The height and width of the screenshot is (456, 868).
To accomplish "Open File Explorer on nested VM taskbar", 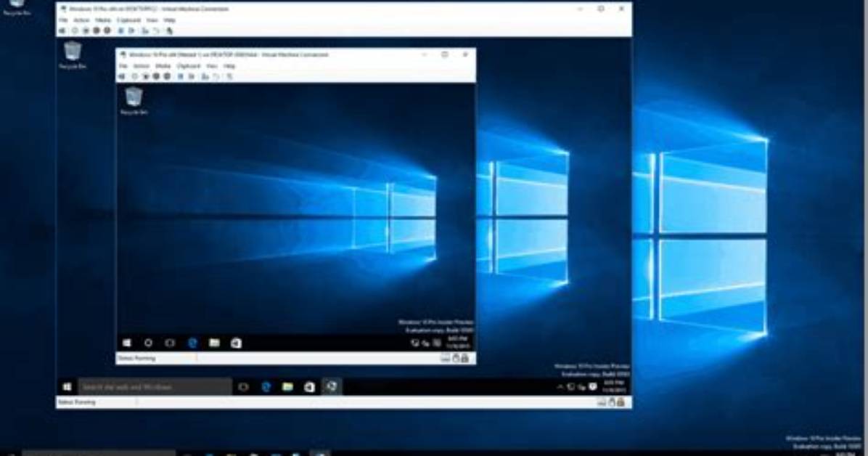I will tap(214, 343).
